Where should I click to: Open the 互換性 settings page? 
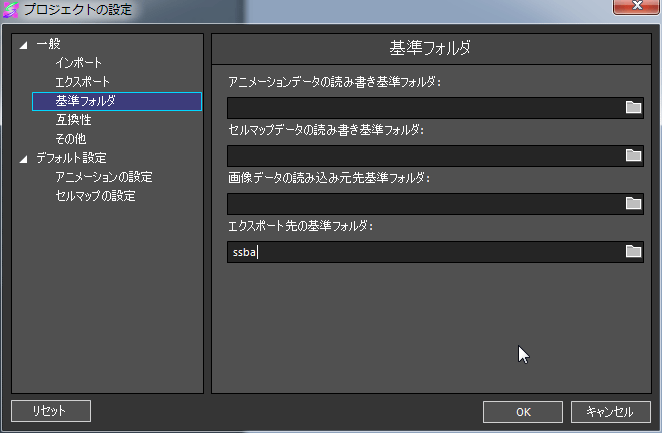pyautogui.click(x=73, y=120)
